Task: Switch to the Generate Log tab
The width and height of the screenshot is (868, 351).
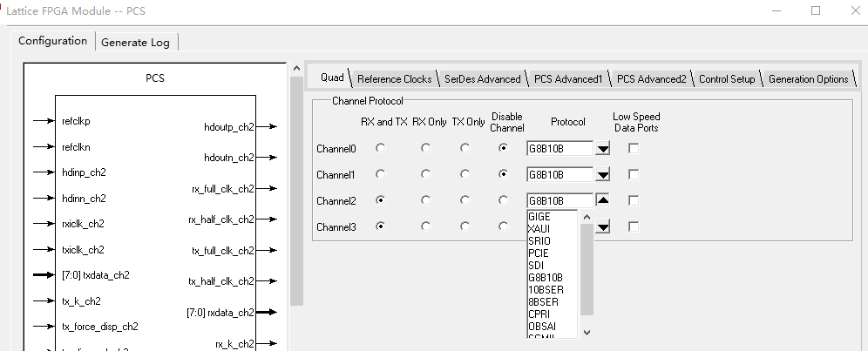Action: coord(136,42)
